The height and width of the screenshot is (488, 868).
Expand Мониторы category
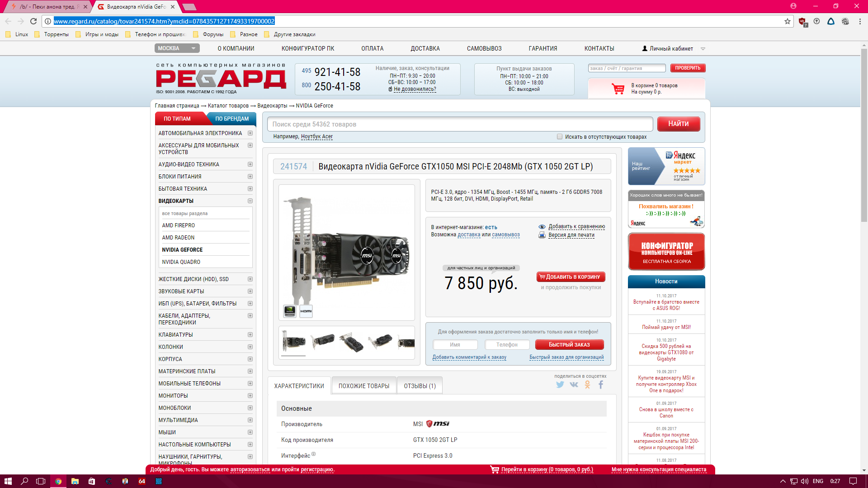250,396
